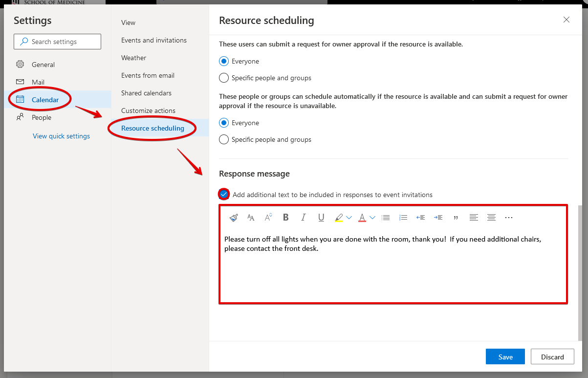This screenshot has height=378, width=588.
Task: Toggle italic formatting in the editor
Action: pyautogui.click(x=304, y=218)
